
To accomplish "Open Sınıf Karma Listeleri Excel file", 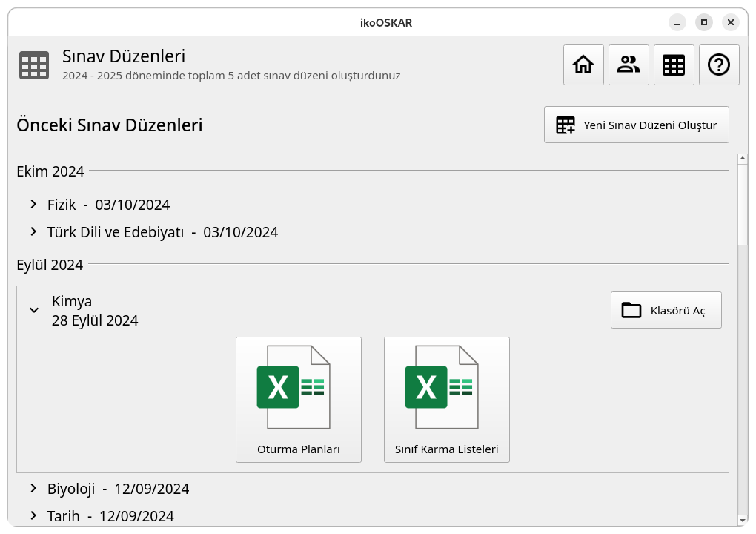I will point(446,400).
